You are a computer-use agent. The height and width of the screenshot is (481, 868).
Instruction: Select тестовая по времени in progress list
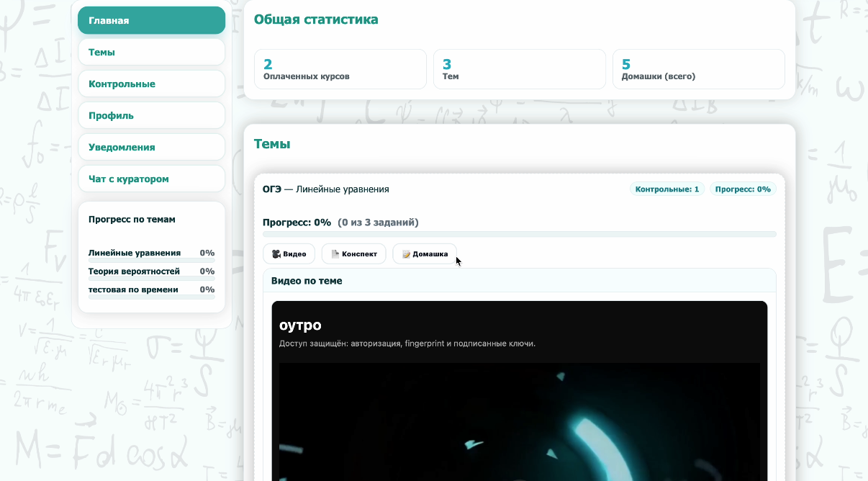(x=133, y=289)
